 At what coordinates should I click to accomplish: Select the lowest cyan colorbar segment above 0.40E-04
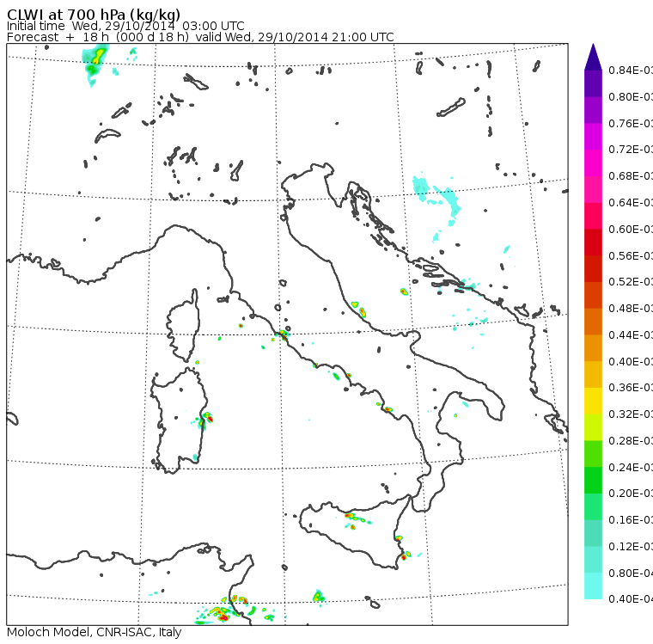point(593,586)
